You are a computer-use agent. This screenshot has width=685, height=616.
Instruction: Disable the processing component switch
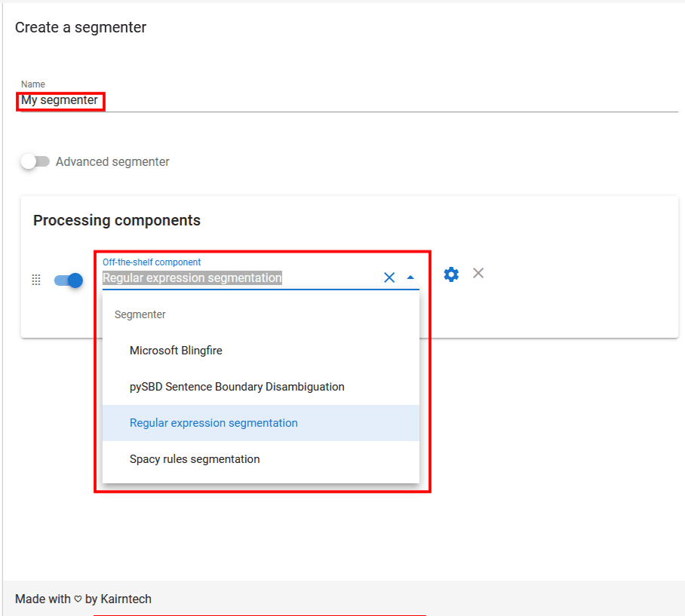pos(68,280)
